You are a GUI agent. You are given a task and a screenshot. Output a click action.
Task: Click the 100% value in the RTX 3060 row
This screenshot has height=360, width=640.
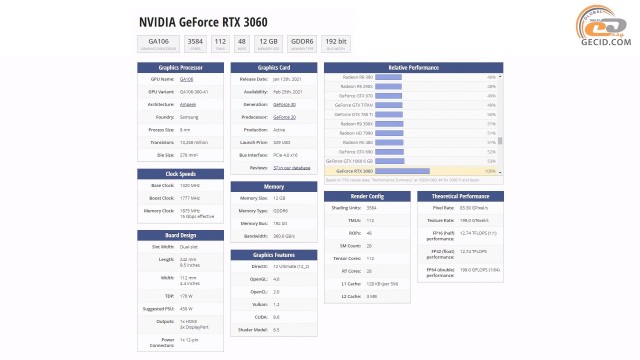tap(491, 171)
